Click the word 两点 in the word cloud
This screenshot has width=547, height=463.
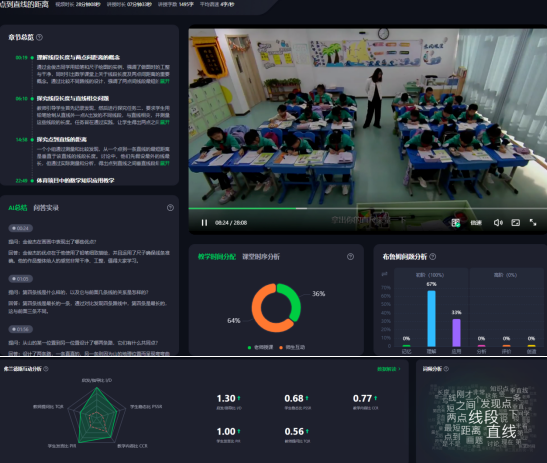tap(457, 418)
